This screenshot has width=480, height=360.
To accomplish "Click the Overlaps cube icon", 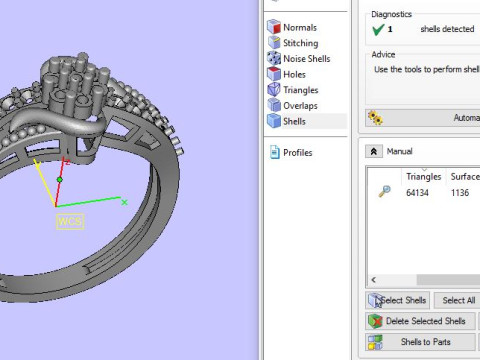I will (274, 105).
